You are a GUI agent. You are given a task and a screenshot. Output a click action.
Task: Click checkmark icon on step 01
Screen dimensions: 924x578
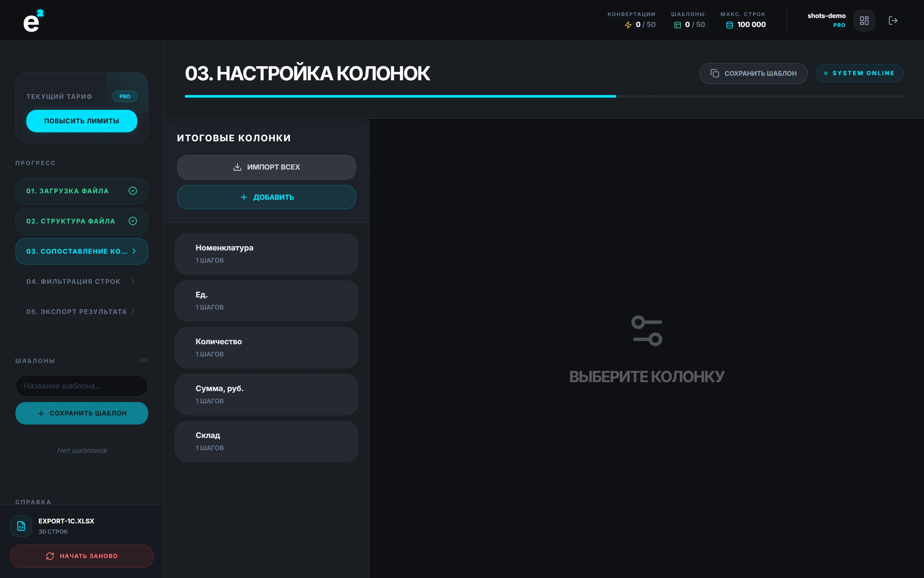(x=133, y=191)
